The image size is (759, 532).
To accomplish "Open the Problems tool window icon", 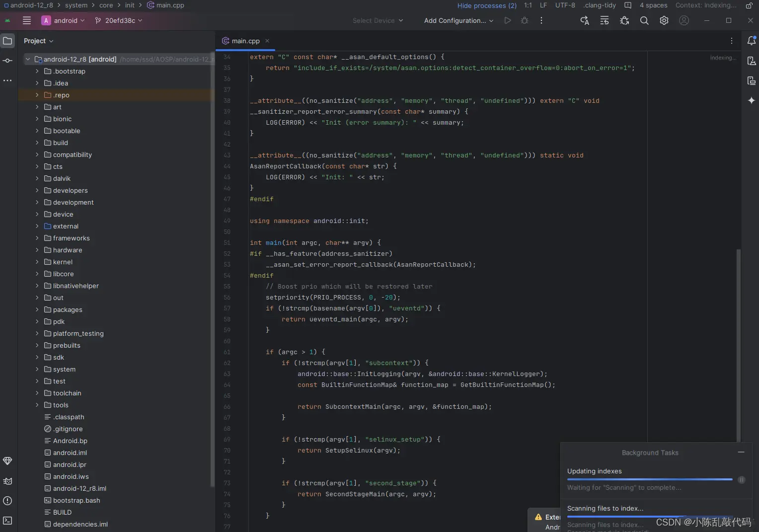I will click(x=7, y=500).
